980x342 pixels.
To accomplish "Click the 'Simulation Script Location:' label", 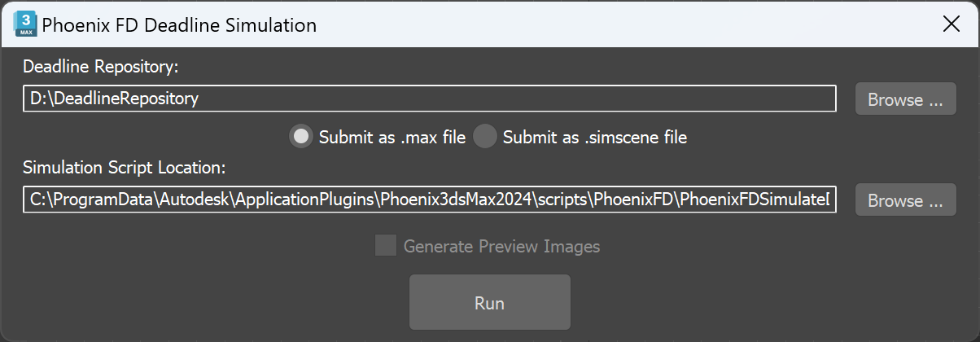I will coord(124,167).
